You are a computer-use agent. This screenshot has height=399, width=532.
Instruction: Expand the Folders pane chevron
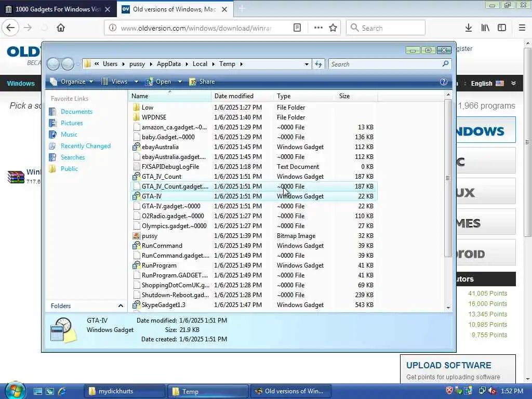[x=121, y=305]
